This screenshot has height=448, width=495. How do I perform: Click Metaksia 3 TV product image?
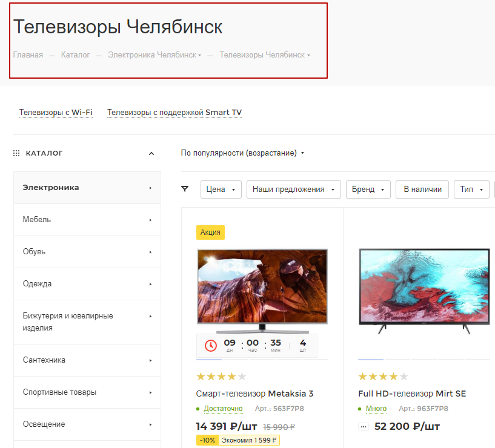[262, 290]
